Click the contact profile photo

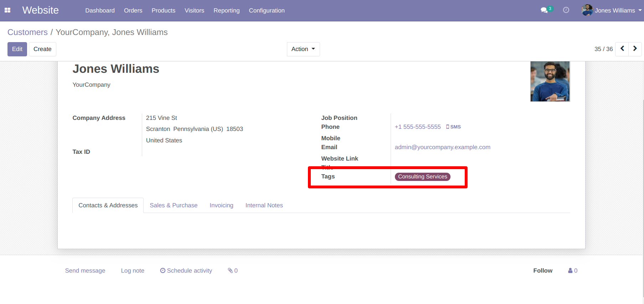tap(550, 81)
